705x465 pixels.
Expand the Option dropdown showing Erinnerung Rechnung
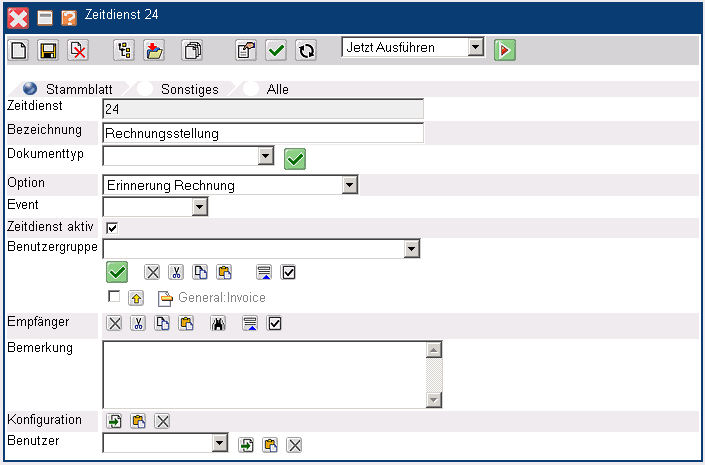(x=349, y=185)
